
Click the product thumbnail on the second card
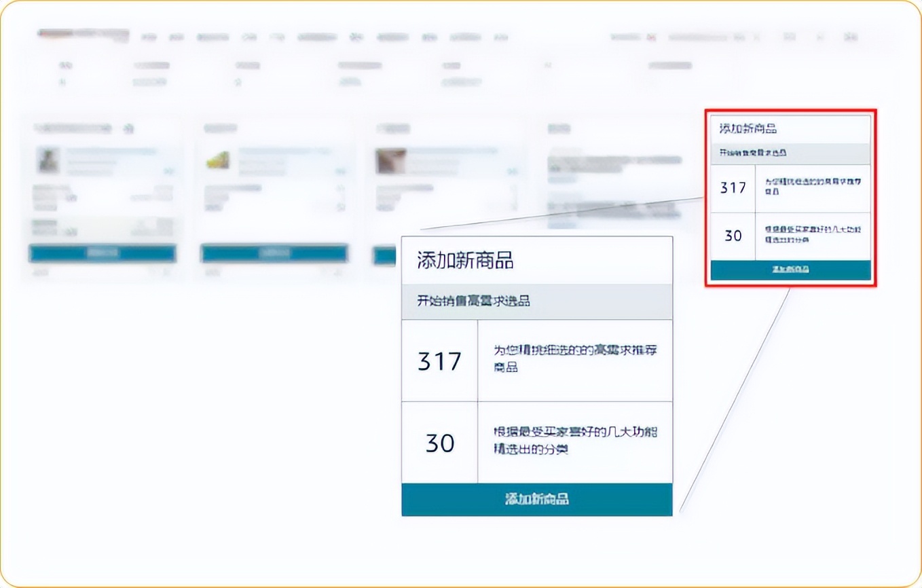click(x=219, y=161)
